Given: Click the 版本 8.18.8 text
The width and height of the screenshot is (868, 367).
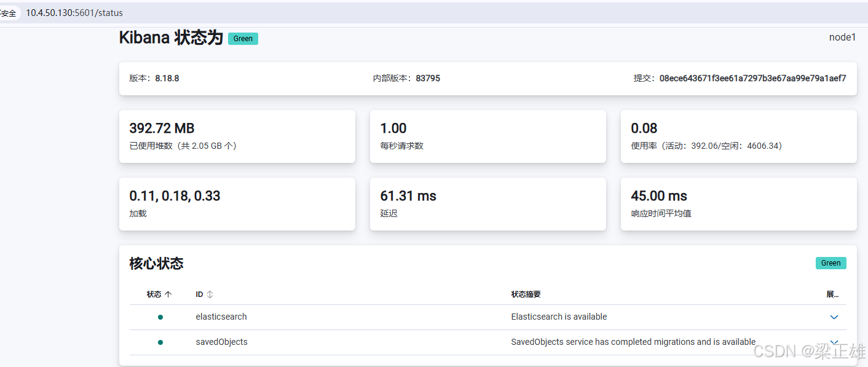Looking at the screenshot, I should 154,79.
